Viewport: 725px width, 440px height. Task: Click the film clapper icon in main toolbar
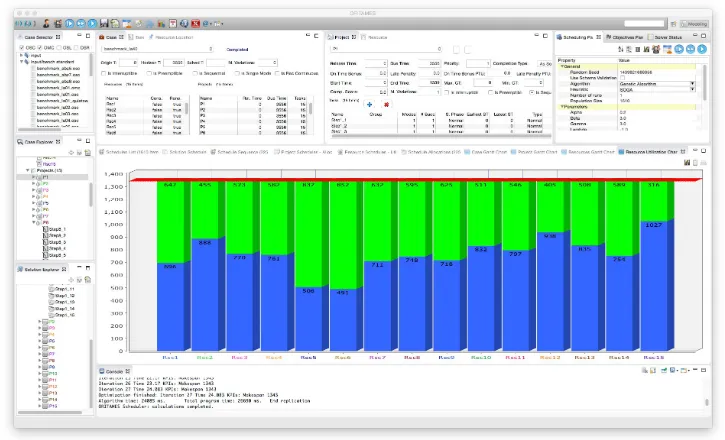58,23
